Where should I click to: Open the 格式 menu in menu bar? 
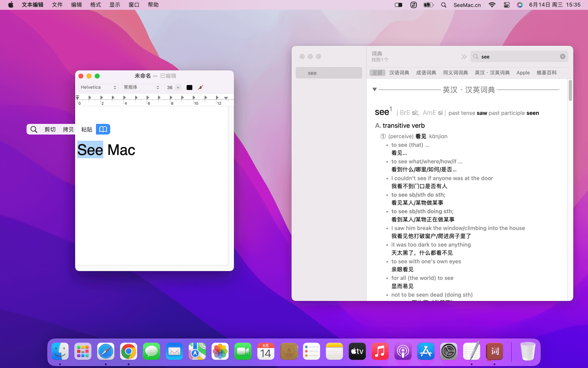point(96,5)
